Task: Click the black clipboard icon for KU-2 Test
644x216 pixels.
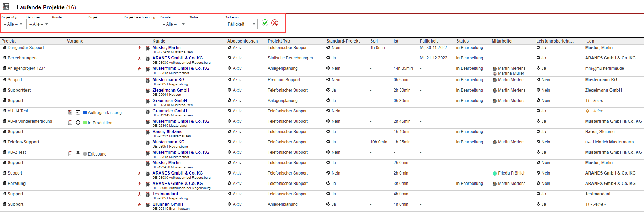Action: coord(78,154)
